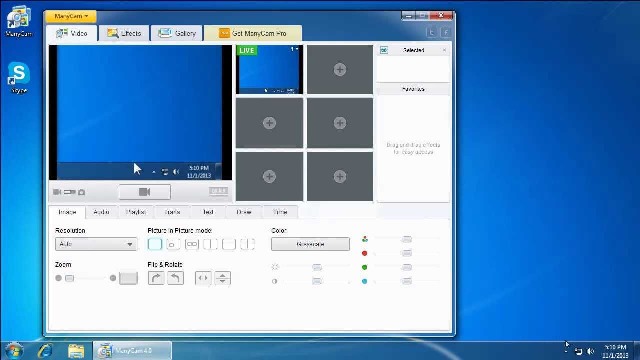The width and height of the screenshot is (640, 360).
Task: Click the icon beside Selected header
Action: [384, 50]
